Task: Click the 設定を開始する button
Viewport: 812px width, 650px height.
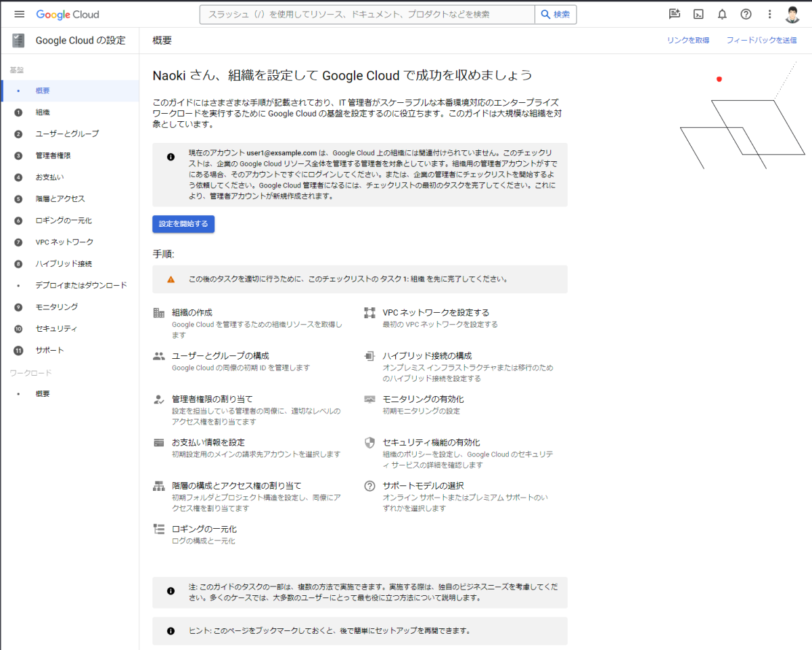Action: coord(183,223)
